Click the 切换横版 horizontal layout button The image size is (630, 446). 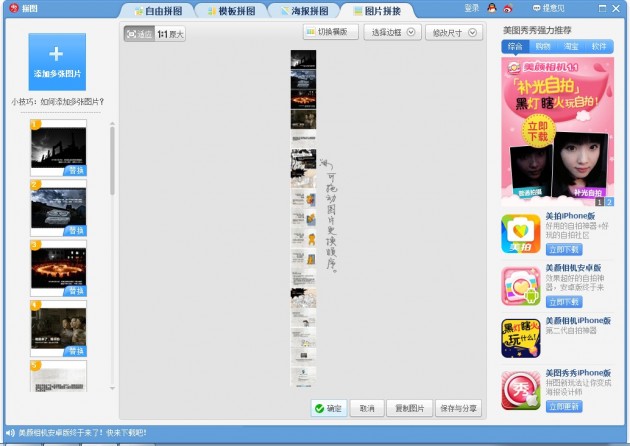click(x=330, y=32)
